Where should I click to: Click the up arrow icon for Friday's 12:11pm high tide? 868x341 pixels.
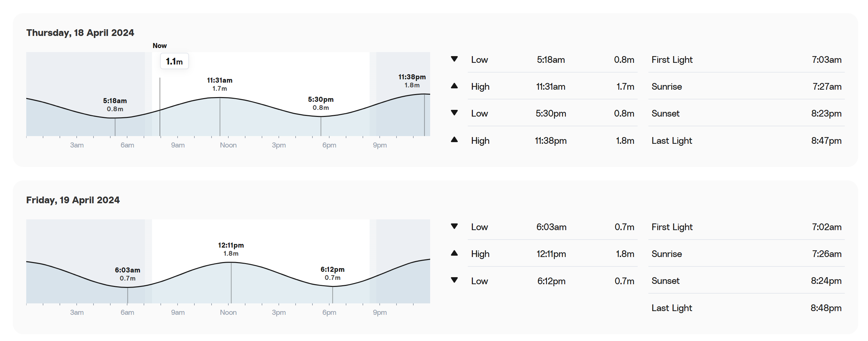[x=454, y=253]
